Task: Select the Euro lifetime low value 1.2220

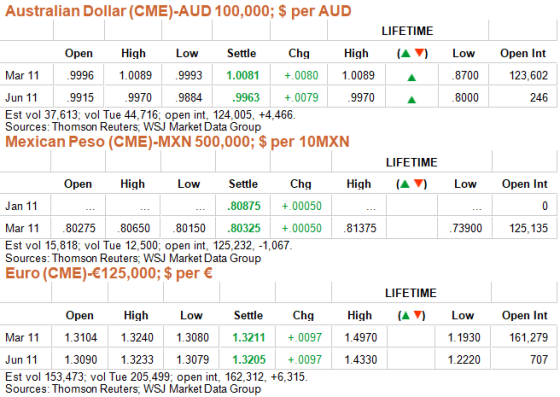Action: [464, 360]
